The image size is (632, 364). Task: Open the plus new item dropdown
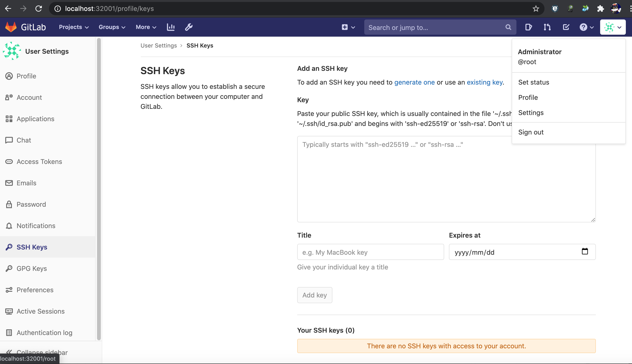pos(348,27)
